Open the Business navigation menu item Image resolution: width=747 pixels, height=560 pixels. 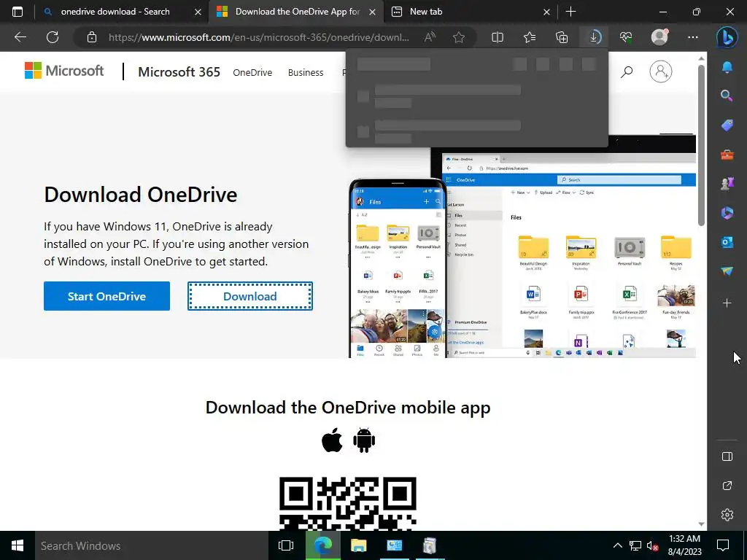coord(306,72)
